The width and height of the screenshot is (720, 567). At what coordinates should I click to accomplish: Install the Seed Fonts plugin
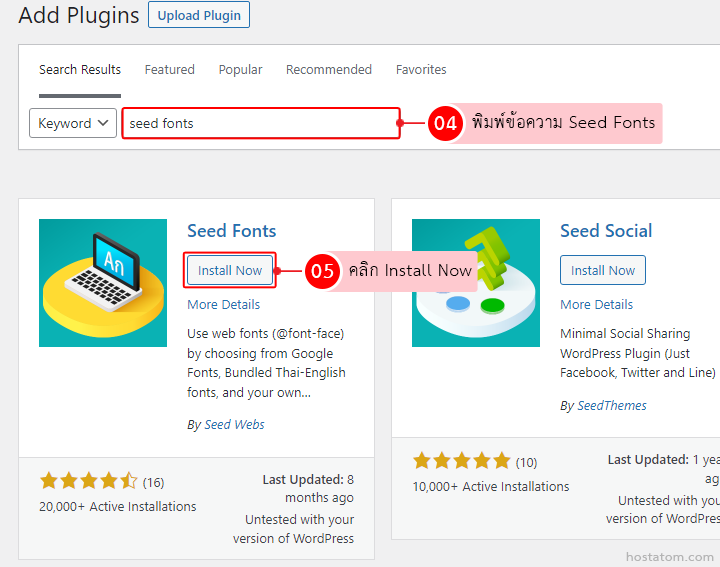[230, 270]
